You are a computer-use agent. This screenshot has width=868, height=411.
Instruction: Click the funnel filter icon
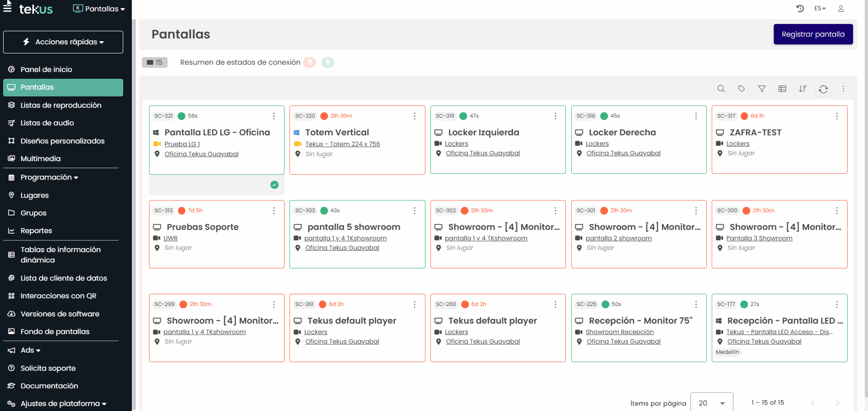762,89
